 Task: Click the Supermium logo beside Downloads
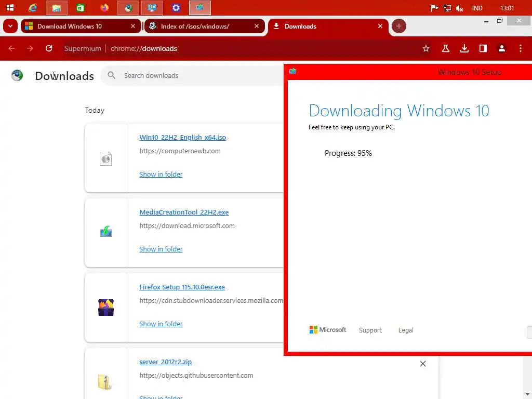17,75
